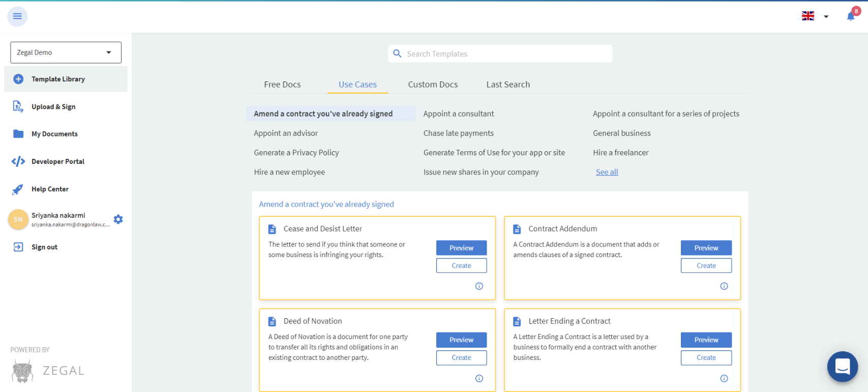Screen dimensions: 868x392
Task: Choose 'Appoint a consultant for a series of projects'
Action: 666,114
